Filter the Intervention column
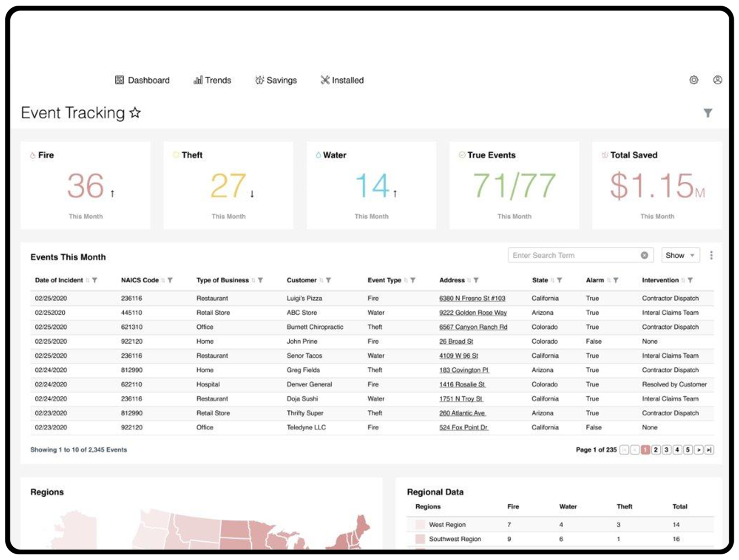 (690, 280)
